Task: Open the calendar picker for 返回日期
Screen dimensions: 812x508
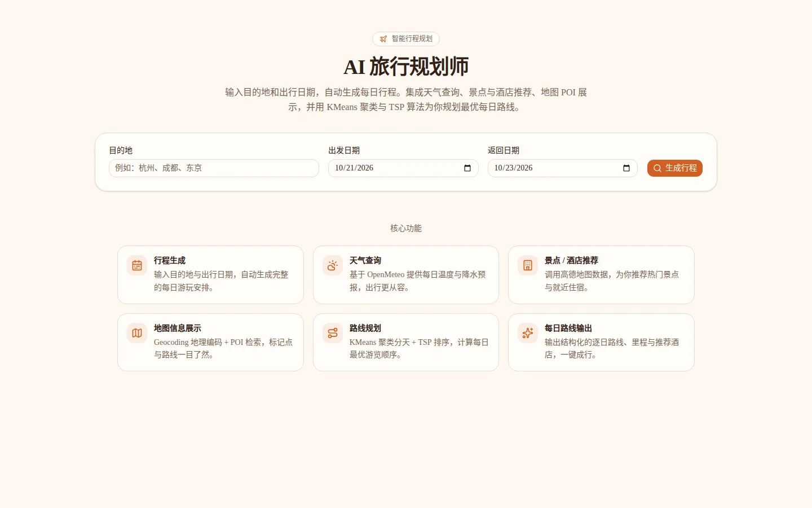Action: pyautogui.click(x=626, y=168)
